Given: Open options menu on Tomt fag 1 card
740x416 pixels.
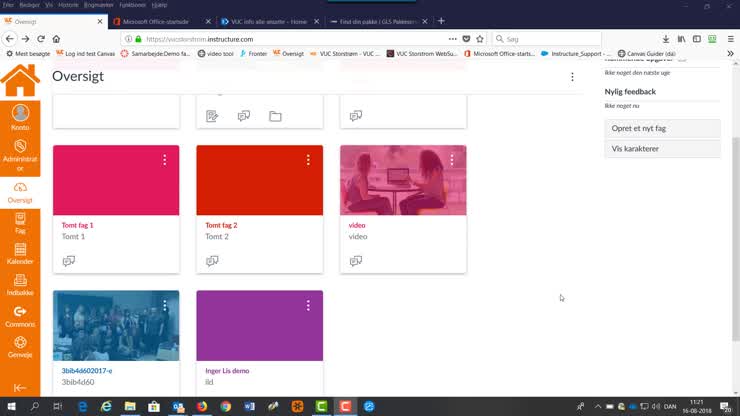Looking at the screenshot, I should pyautogui.click(x=164, y=160).
